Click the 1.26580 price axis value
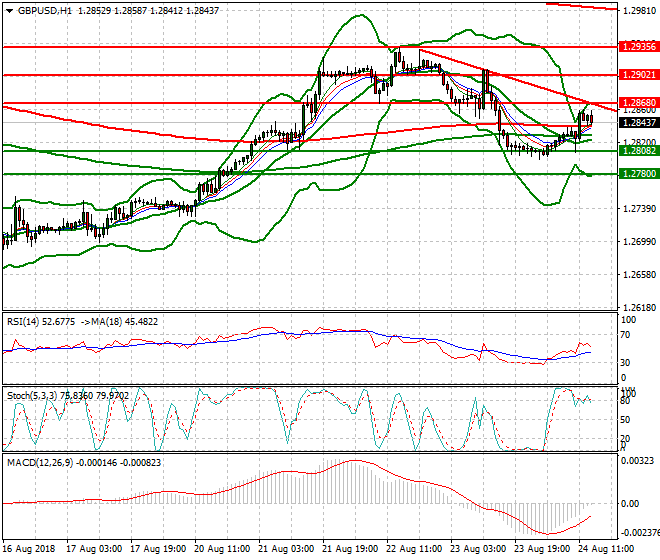Screen dimensions: 660x560 click(639, 275)
